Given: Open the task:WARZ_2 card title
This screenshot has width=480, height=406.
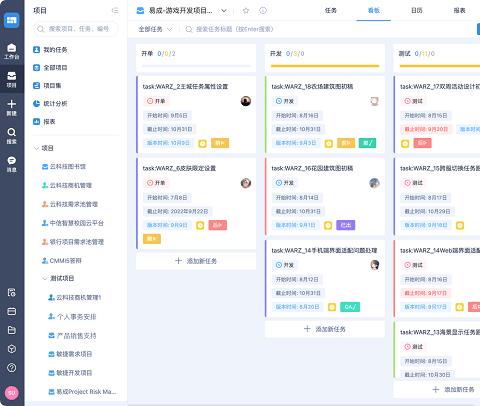Looking at the screenshot, I should click(185, 87).
